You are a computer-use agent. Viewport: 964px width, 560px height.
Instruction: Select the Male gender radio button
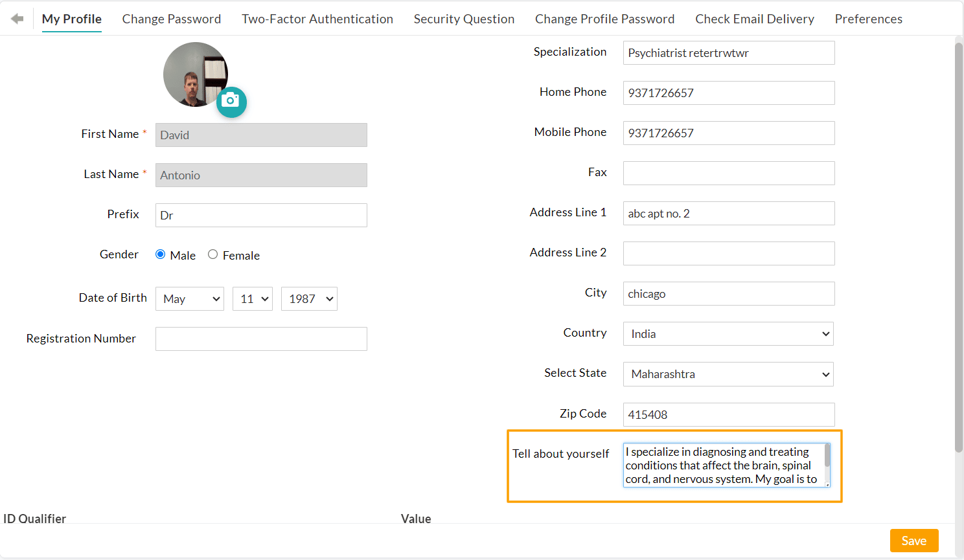click(161, 254)
